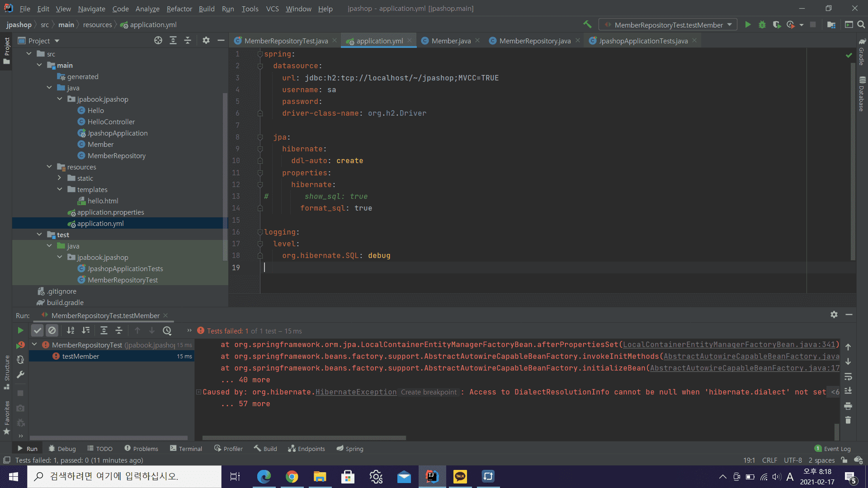The height and width of the screenshot is (488, 868).
Task: Collapse all nodes in Project panel
Action: (188, 41)
